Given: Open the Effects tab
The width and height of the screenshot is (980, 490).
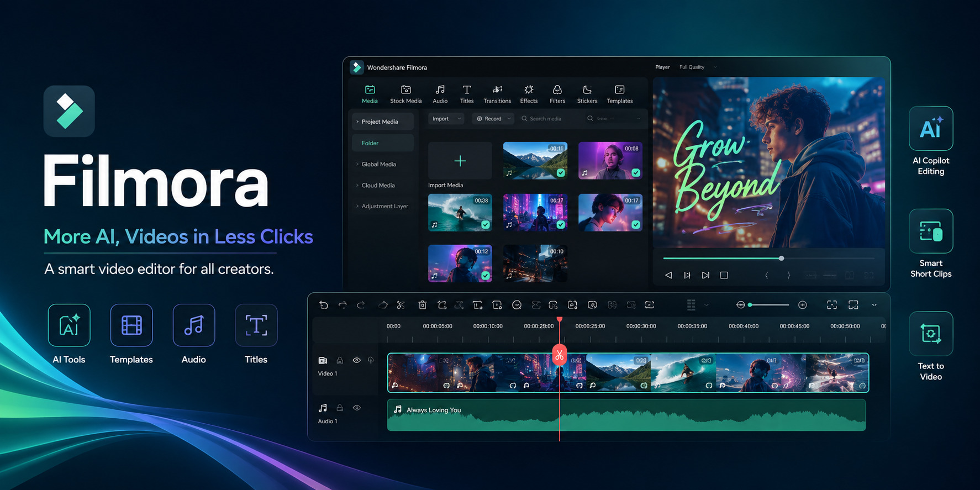Looking at the screenshot, I should [529, 94].
